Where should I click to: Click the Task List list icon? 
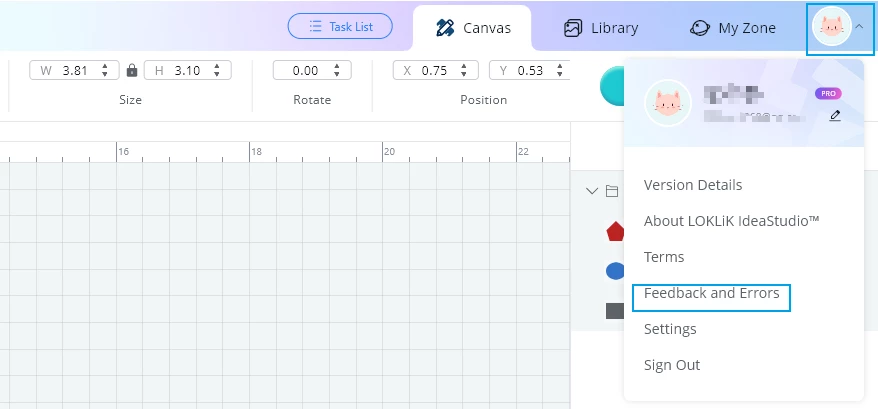(316, 26)
